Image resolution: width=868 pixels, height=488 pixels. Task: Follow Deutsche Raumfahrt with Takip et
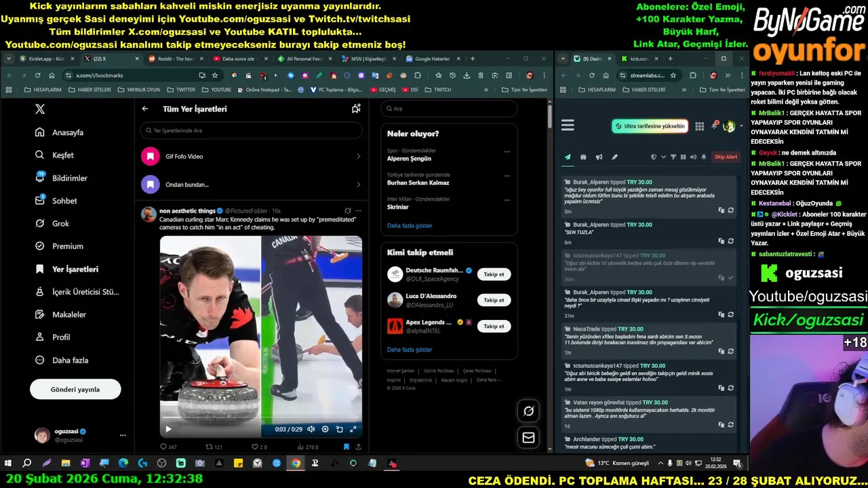[x=494, y=274]
